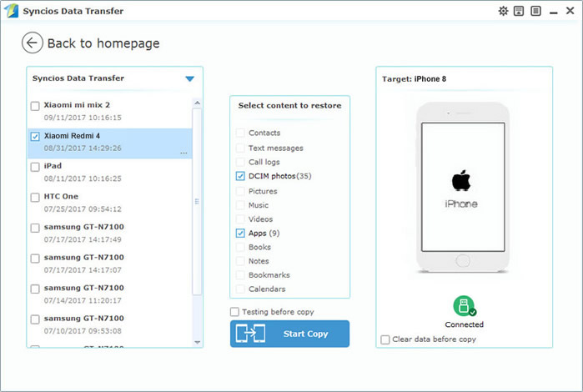This screenshot has width=583, height=392.
Task: Open the Syncios Data Transfer source dropdown
Action: [x=189, y=78]
